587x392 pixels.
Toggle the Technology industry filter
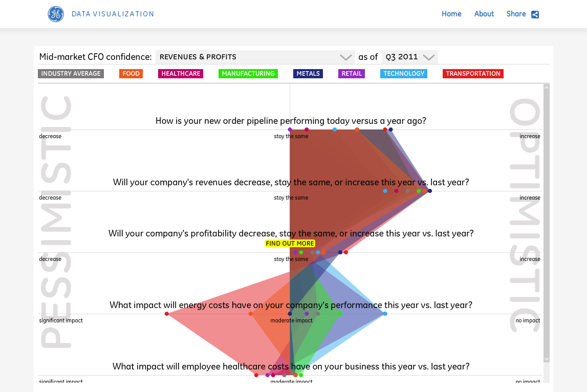(x=404, y=74)
